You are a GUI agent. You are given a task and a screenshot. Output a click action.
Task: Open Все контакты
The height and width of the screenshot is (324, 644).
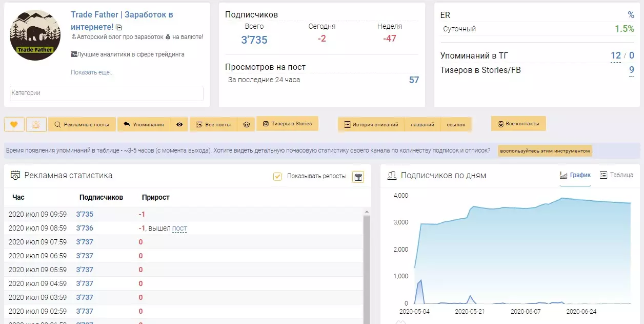(x=518, y=124)
